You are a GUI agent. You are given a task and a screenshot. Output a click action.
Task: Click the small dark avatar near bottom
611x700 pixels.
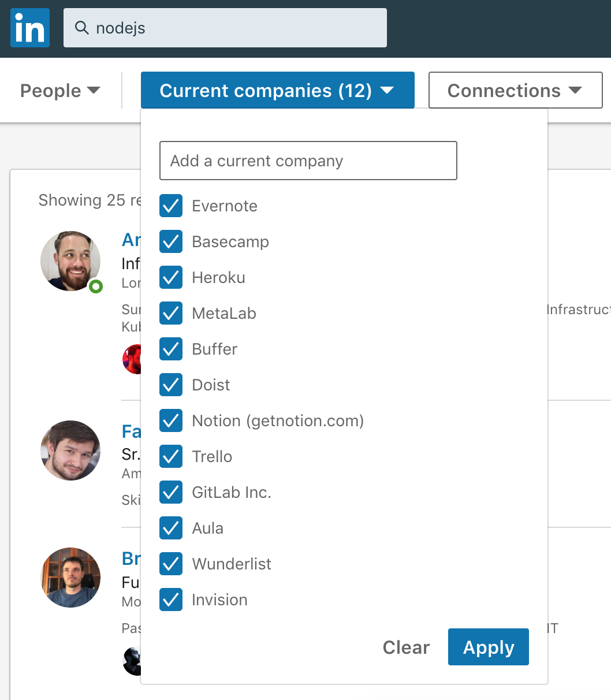[132, 661]
